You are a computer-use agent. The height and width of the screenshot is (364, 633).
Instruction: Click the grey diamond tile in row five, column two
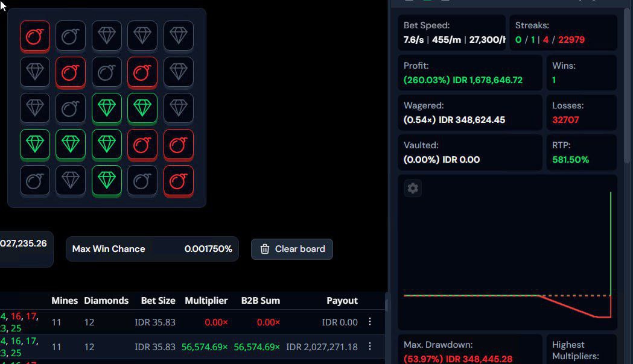pyautogui.click(x=70, y=181)
